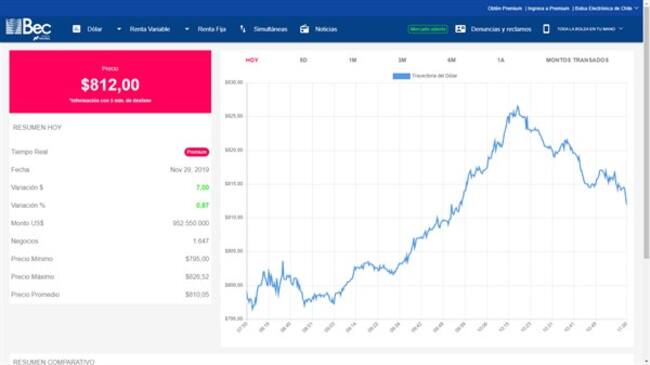Click the Ingresa a Premium link
650x365 pixels.
[548, 8]
